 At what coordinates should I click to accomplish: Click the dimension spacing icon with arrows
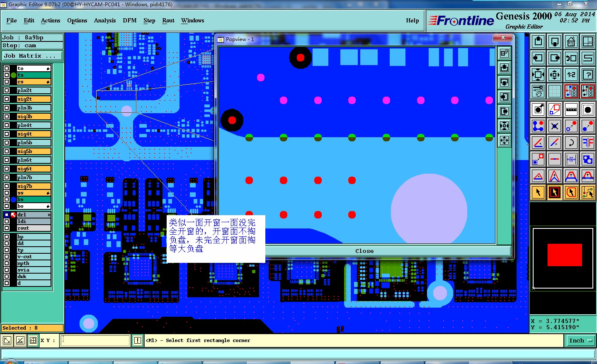(x=571, y=159)
